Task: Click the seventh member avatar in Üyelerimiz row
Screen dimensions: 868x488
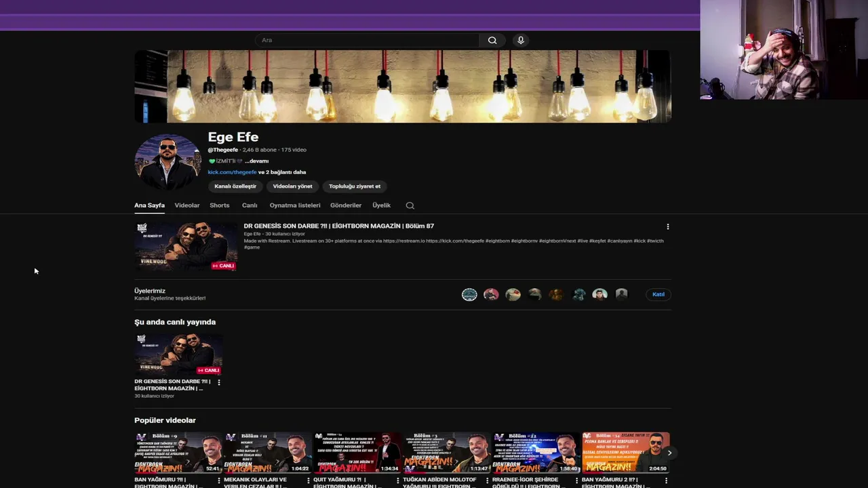Action: (x=599, y=294)
